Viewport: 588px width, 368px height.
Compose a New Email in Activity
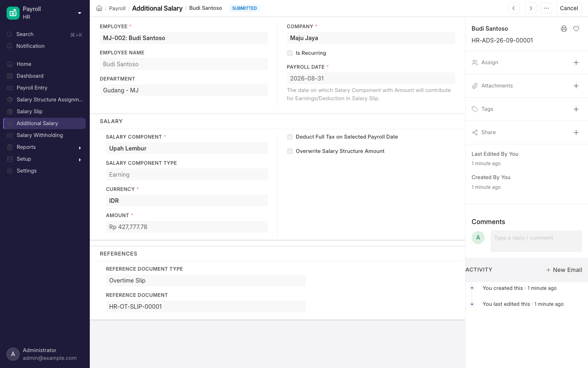pyautogui.click(x=564, y=270)
